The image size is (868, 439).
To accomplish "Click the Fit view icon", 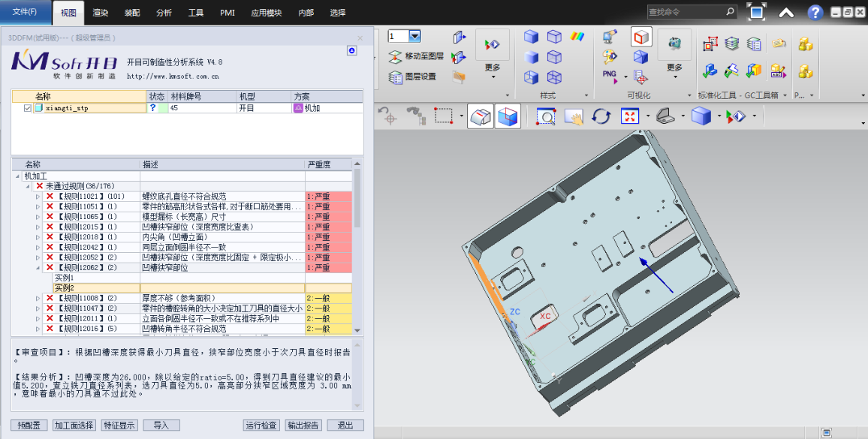I will coord(629,116).
